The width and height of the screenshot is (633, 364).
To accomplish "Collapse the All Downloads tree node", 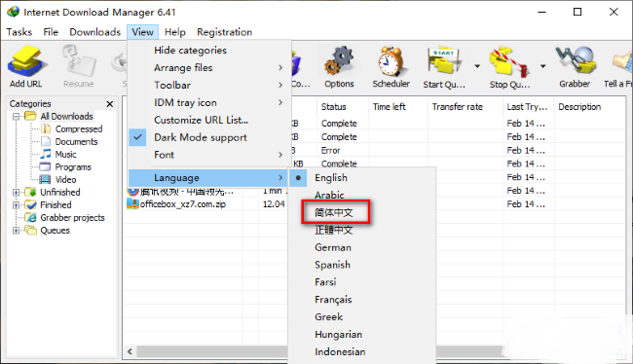I will point(16,117).
